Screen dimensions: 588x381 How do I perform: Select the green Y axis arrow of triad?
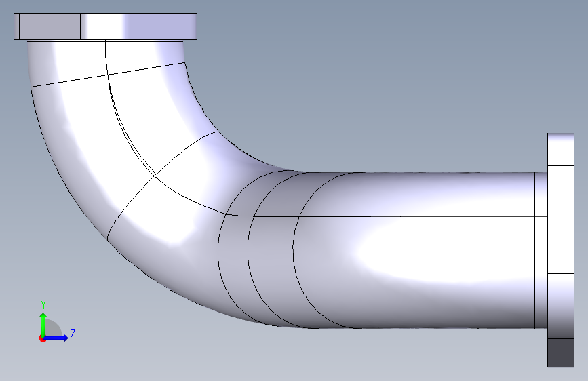pos(43,324)
